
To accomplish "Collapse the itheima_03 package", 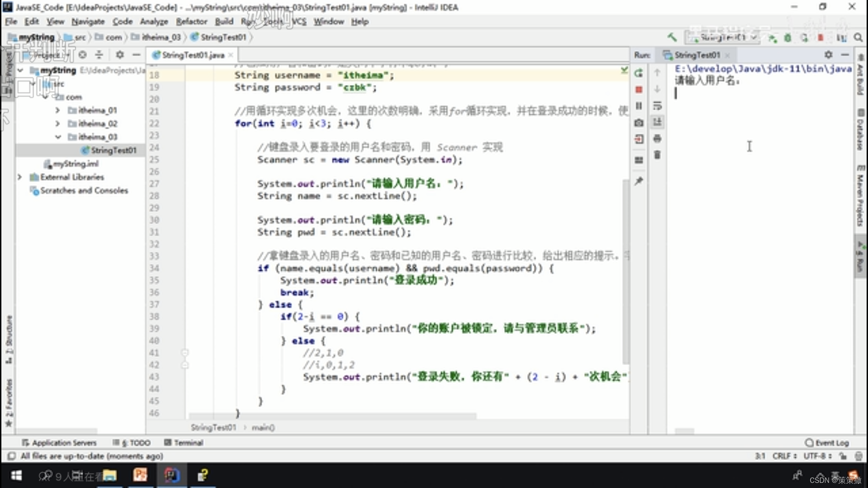I will coord(58,137).
